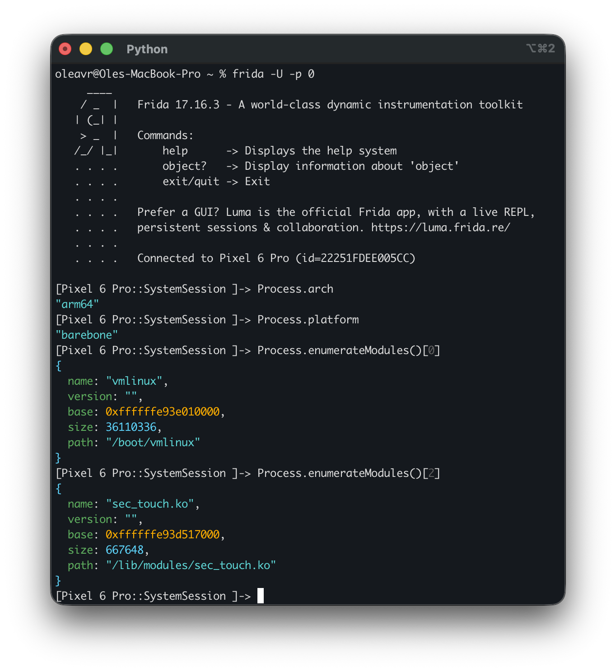This screenshot has width=616, height=672.
Task: Click the 'Process.arch' command
Action: tap(295, 289)
